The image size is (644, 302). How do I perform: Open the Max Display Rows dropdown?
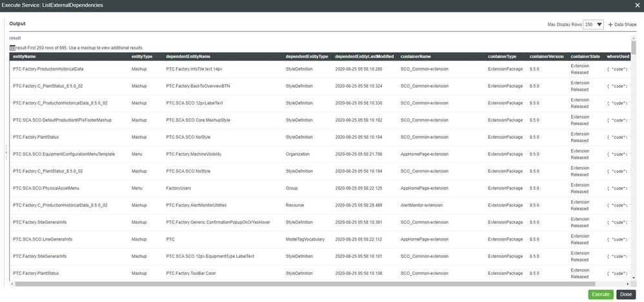pyautogui.click(x=594, y=25)
